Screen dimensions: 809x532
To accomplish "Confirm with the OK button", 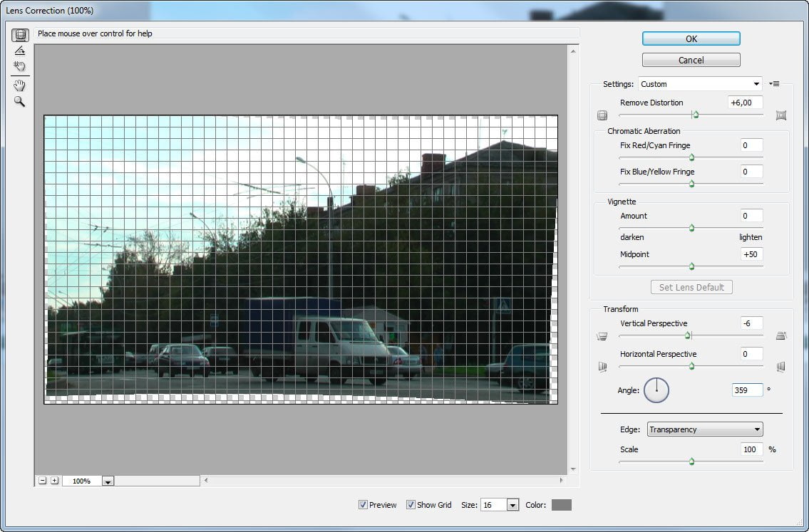I will click(x=691, y=38).
